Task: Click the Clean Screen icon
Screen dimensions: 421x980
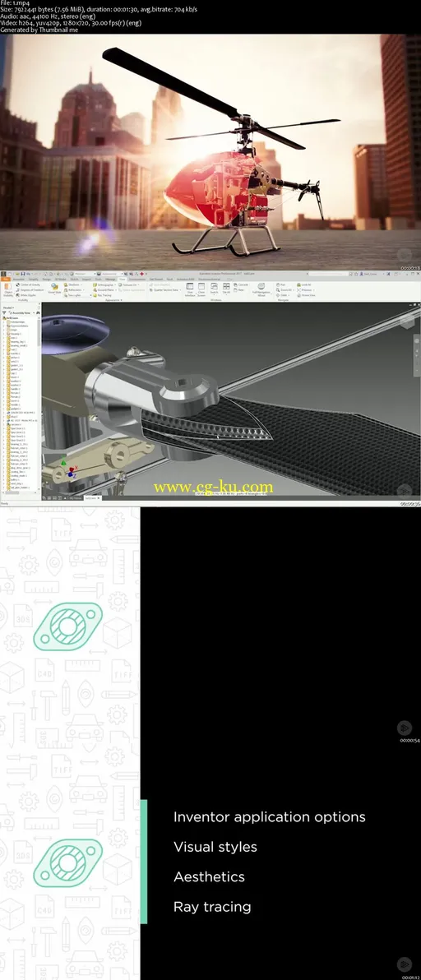Action: tap(201, 289)
